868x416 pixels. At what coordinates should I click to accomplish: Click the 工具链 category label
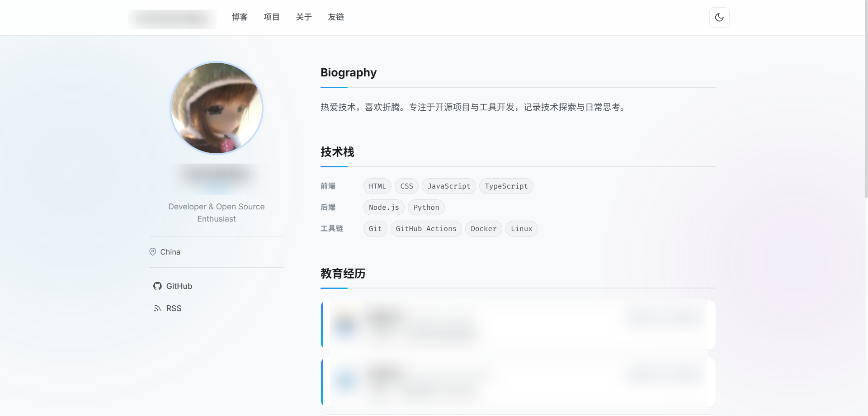(332, 228)
